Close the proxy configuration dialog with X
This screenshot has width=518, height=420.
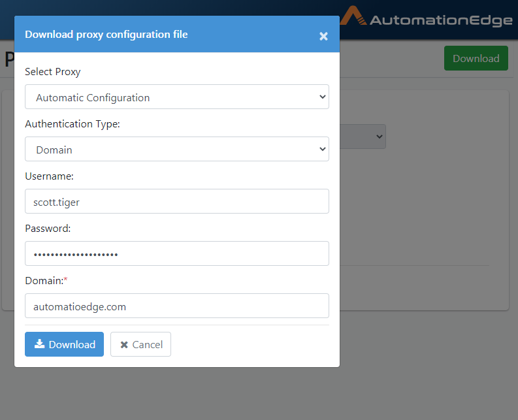pos(323,36)
